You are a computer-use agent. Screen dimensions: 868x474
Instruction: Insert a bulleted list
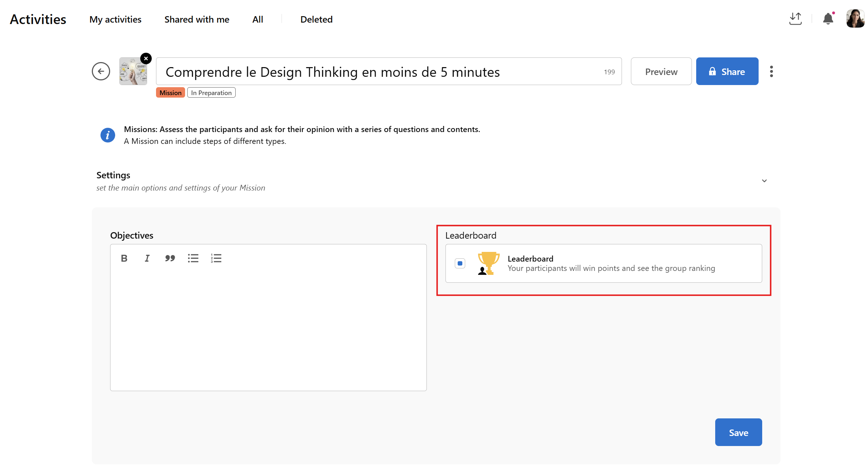pyautogui.click(x=193, y=258)
